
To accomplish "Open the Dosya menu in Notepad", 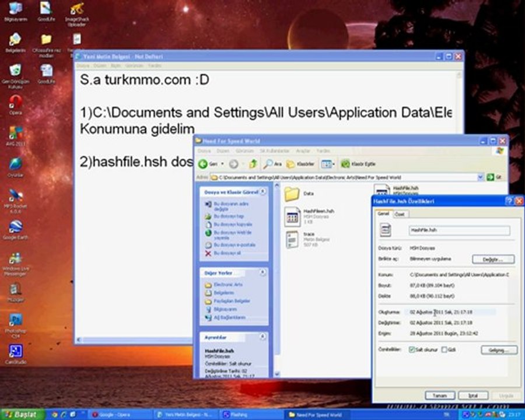I will [x=83, y=66].
